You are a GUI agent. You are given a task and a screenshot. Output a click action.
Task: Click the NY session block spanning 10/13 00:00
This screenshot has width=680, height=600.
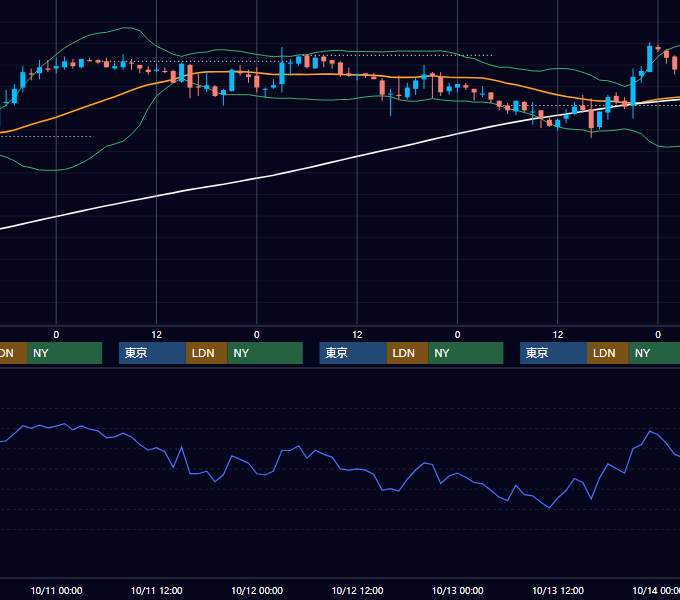click(x=466, y=353)
